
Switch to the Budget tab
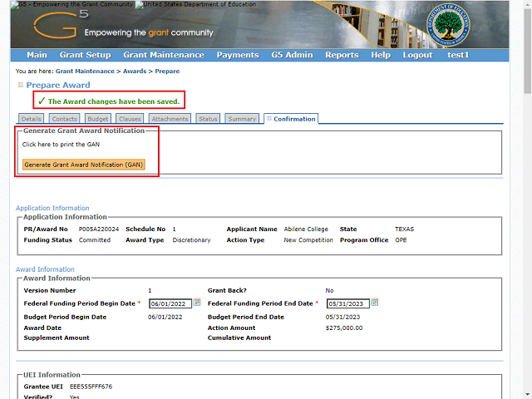point(98,119)
